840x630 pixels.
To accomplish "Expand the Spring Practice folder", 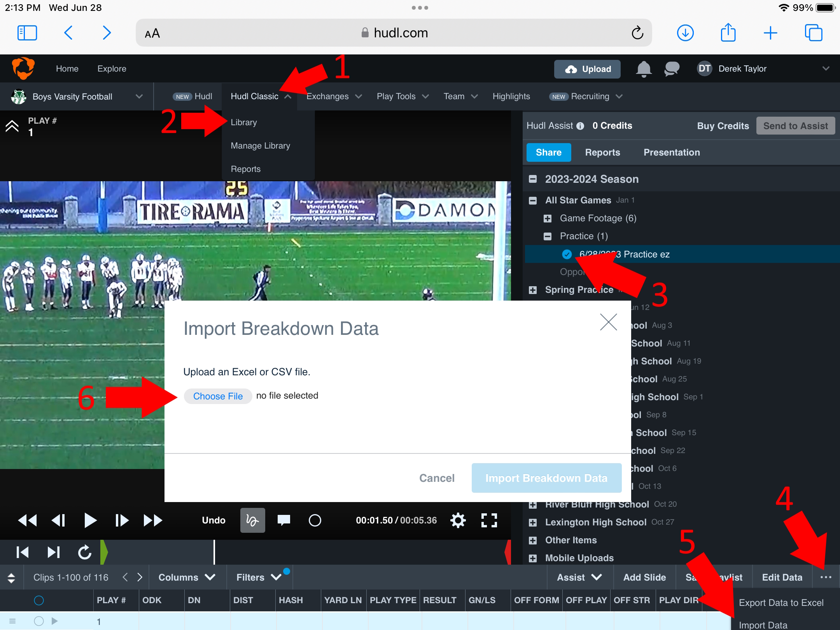I will 533,290.
